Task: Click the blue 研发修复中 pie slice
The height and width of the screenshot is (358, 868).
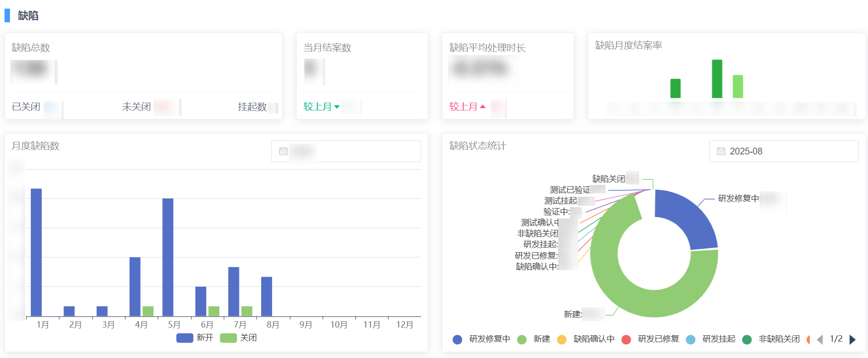Action: pos(689,216)
